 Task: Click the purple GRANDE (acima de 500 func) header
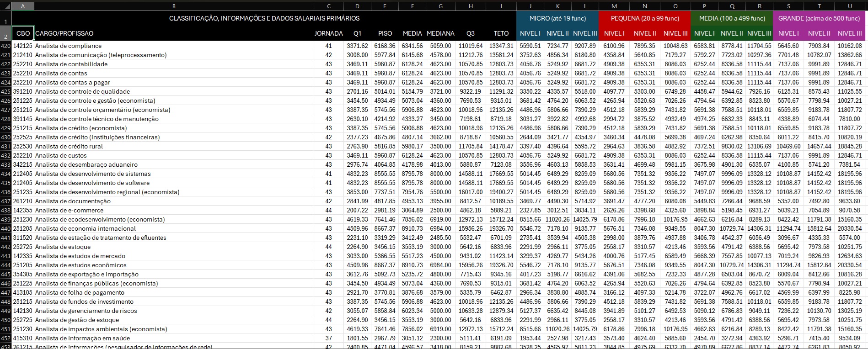(819, 19)
